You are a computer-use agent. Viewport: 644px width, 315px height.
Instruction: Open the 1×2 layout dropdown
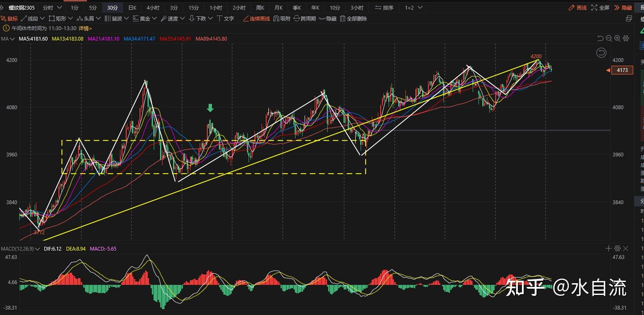pos(413,8)
